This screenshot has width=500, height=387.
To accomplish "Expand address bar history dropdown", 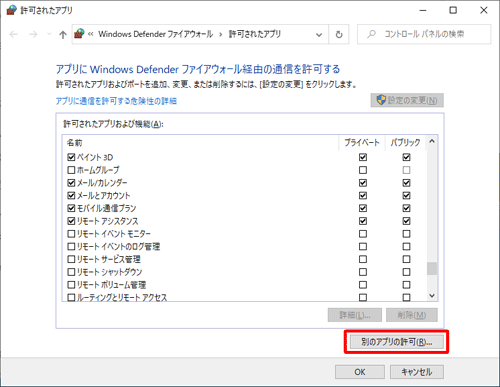I will tap(319, 34).
